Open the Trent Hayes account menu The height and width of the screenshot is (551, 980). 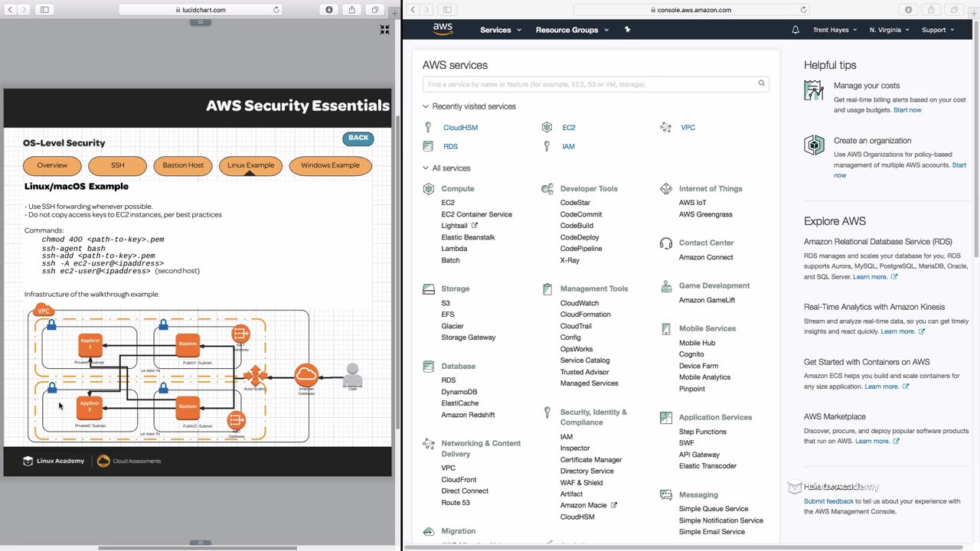pyautogui.click(x=835, y=30)
